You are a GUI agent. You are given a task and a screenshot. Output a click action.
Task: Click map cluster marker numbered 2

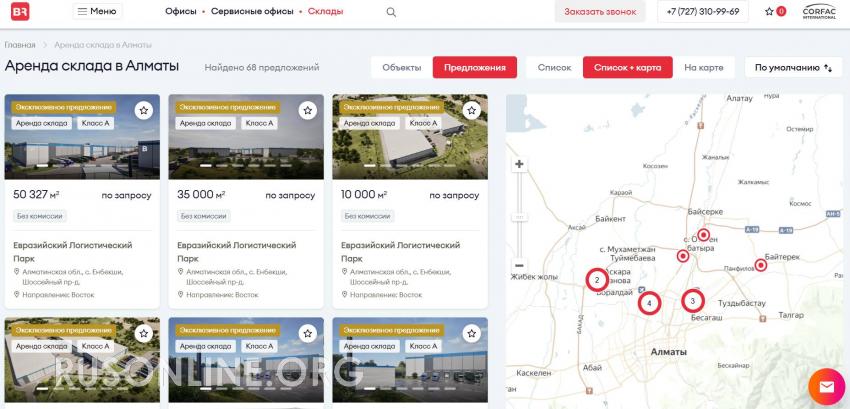point(597,280)
